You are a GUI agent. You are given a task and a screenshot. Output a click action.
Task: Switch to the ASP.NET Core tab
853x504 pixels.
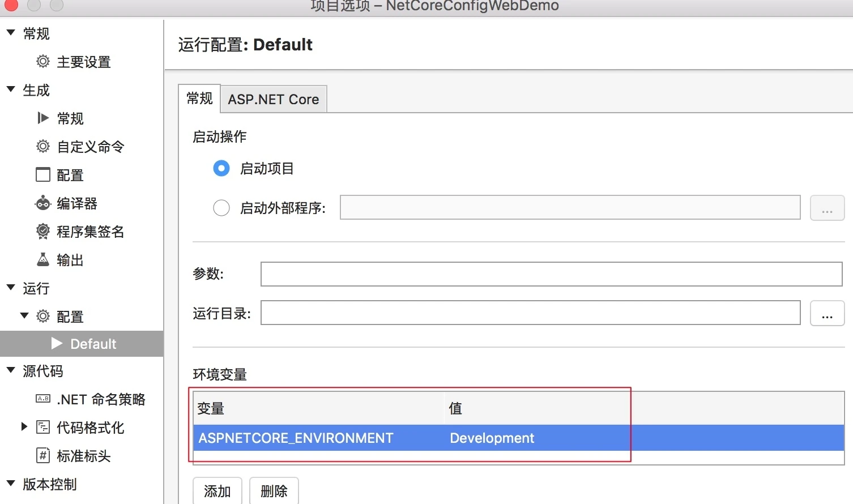(274, 99)
